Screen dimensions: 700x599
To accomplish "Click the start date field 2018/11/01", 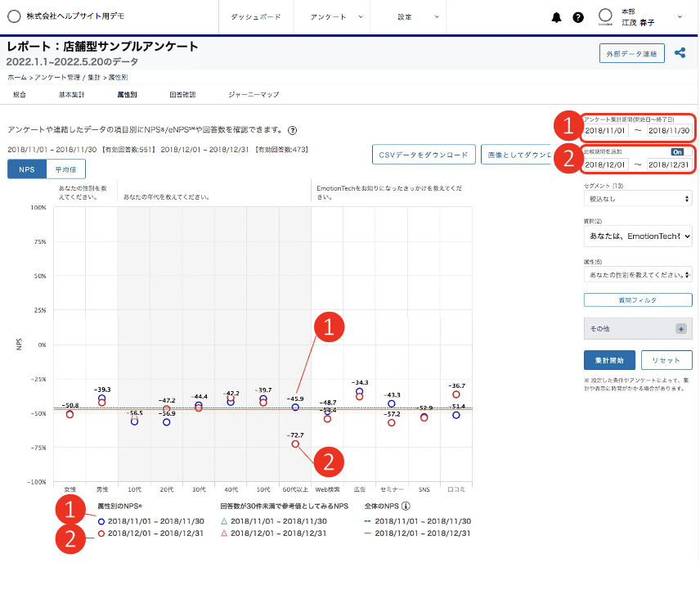I will tap(605, 131).
